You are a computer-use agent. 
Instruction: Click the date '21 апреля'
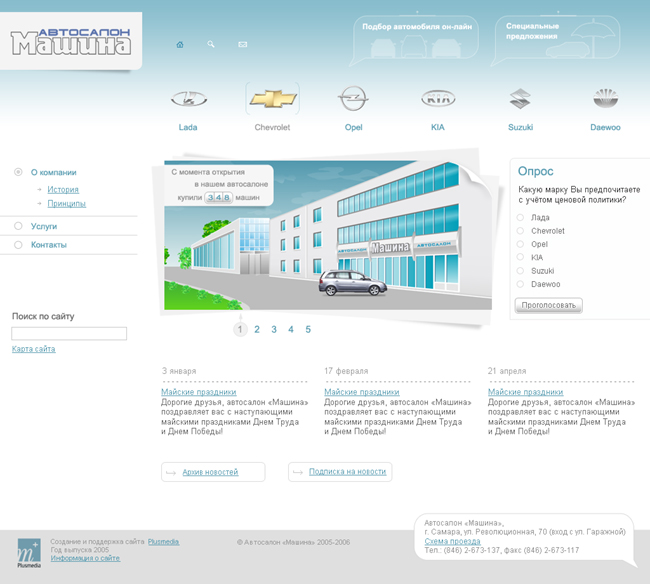[507, 371]
